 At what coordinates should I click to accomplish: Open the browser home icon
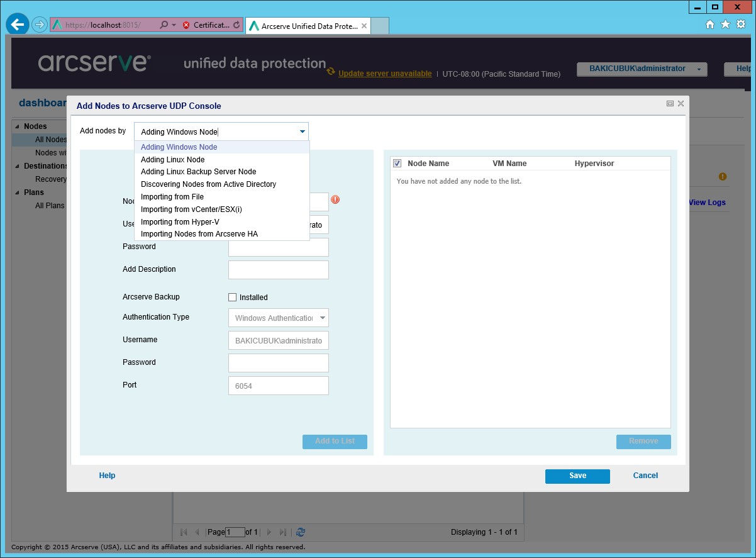coord(710,25)
